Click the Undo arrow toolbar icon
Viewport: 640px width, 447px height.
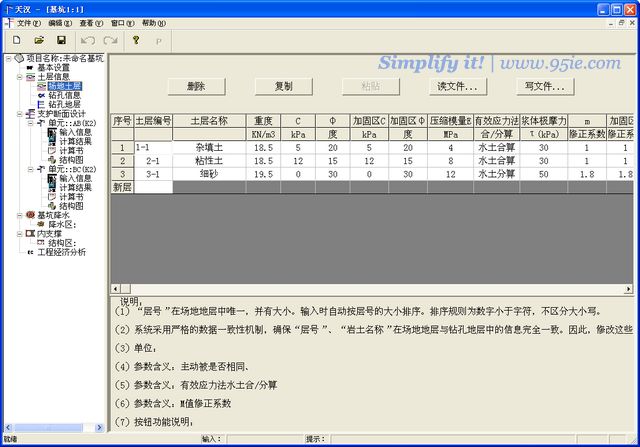click(87, 40)
